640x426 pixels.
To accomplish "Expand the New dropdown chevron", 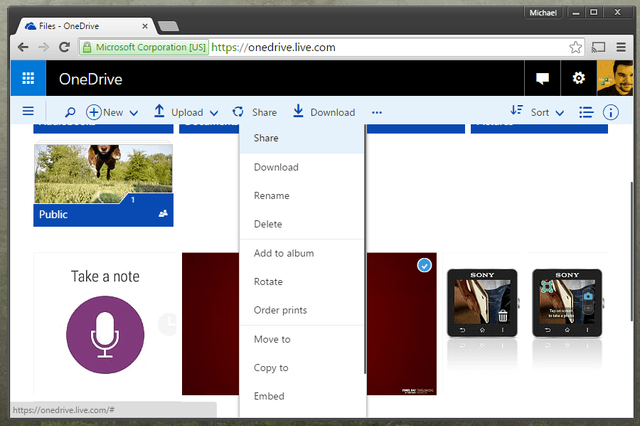I will point(133,113).
